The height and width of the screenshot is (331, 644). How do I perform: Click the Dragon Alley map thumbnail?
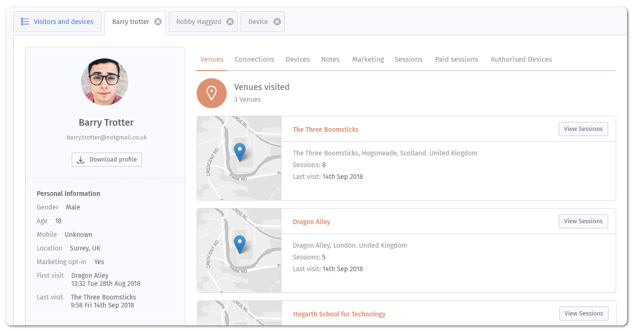pyautogui.click(x=239, y=250)
